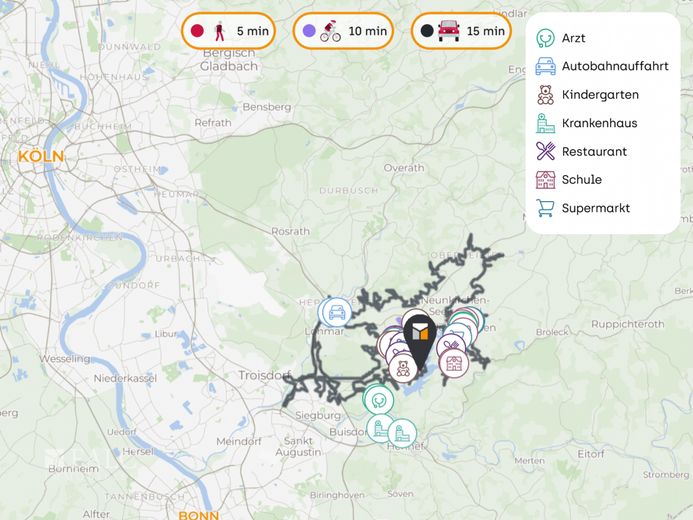Click the purple dot in 10 min pill
693x520 pixels.
point(309,31)
